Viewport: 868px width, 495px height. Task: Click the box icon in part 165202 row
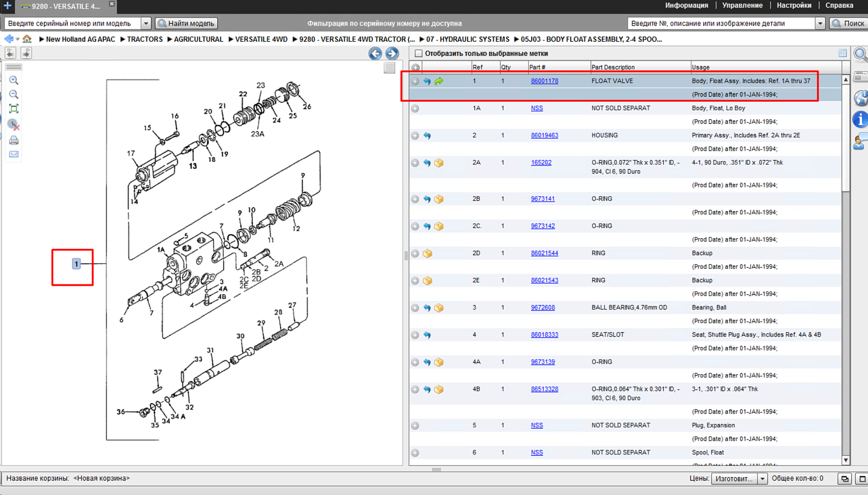tap(439, 163)
